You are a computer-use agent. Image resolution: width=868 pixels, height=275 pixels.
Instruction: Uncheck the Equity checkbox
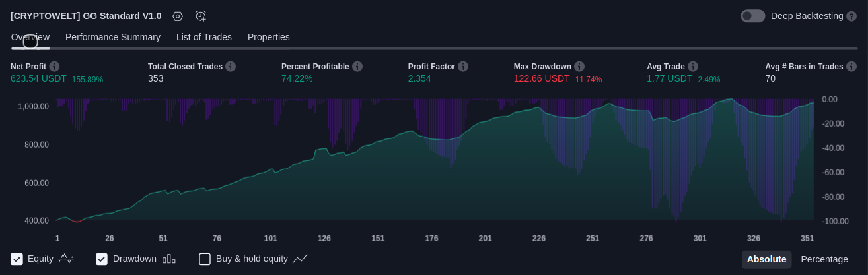tap(17, 259)
